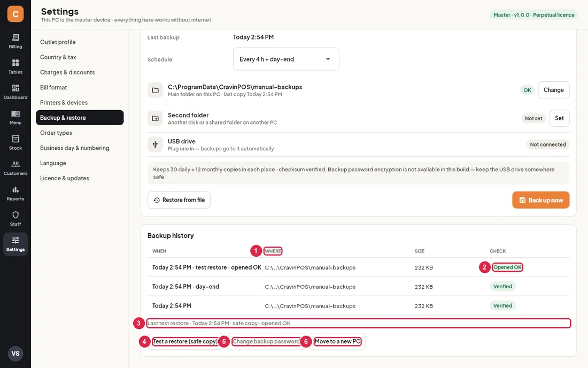Image resolution: width=588 pixels, height=368 pixels.
Task: Select Charges & discounts settings
Action: (x=80, y=72)
